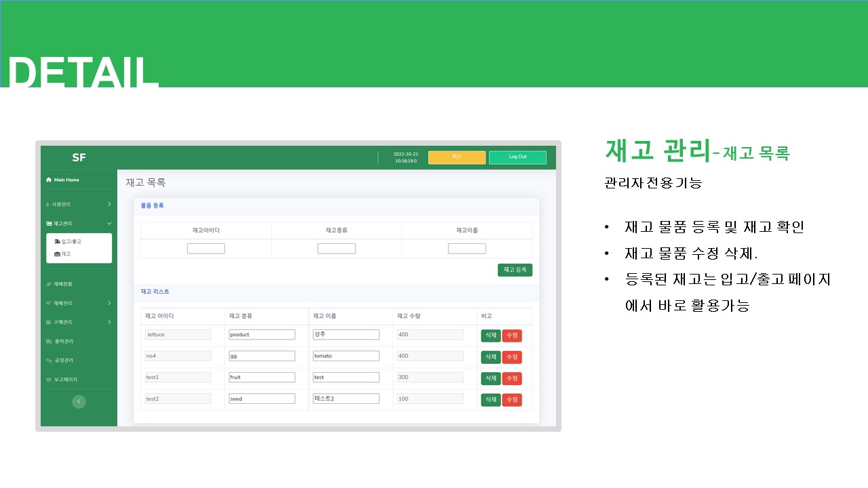Click the 보고페이지 eye icon
This screenshot has height=488, width=868.
tap(49, 380)
